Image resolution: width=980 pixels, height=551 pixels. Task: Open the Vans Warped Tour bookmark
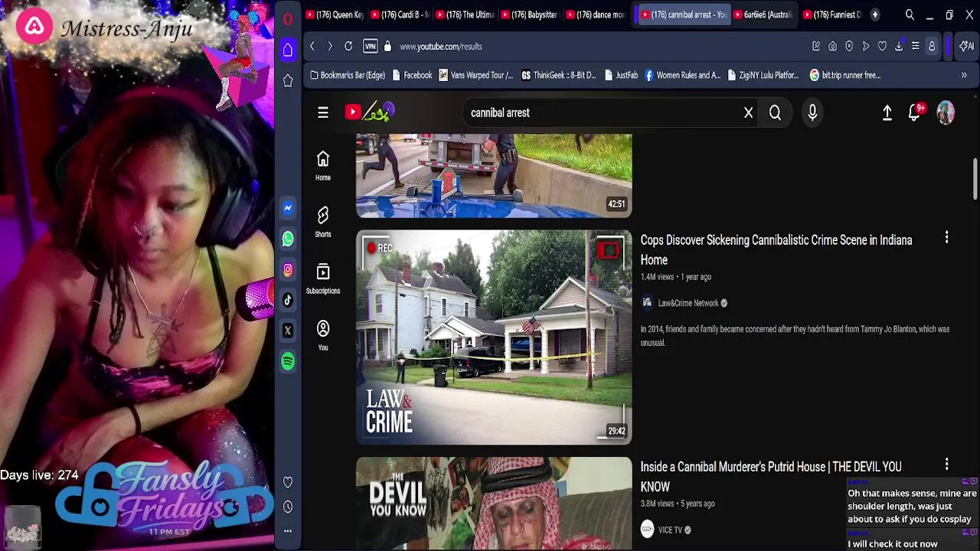click(x=475, y=75)
